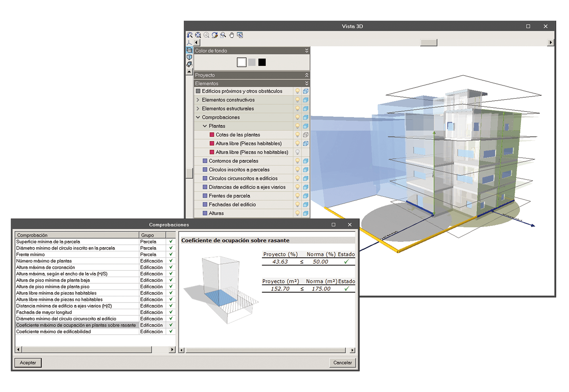Choose the black background color swatch

(x=262, y=62)
